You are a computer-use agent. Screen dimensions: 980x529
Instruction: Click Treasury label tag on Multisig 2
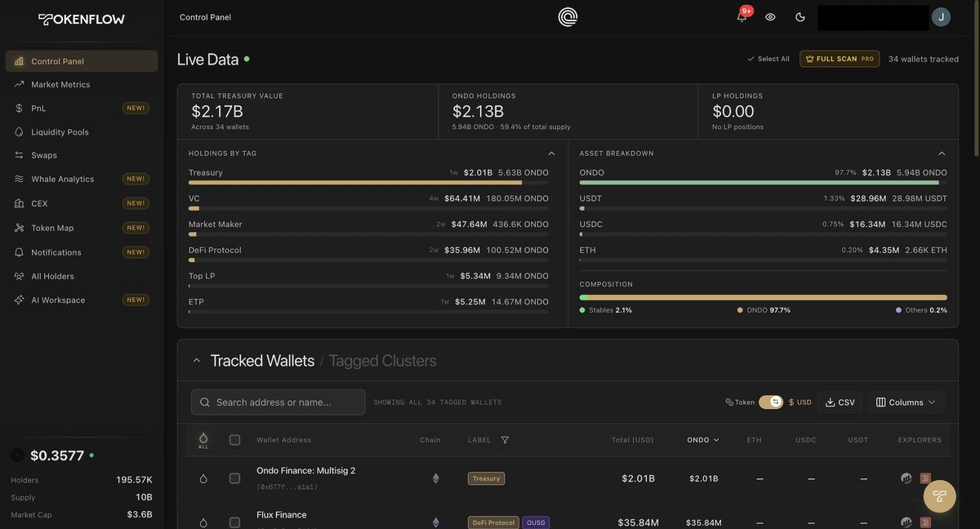[x=486, y=478]
